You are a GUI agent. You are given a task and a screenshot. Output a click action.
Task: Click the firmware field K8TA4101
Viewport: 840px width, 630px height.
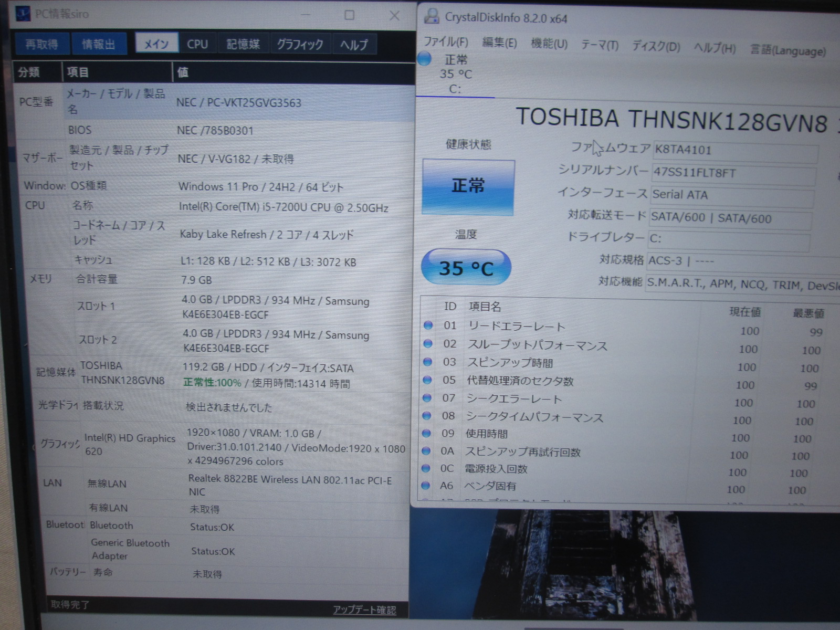(x=735, y=151)
